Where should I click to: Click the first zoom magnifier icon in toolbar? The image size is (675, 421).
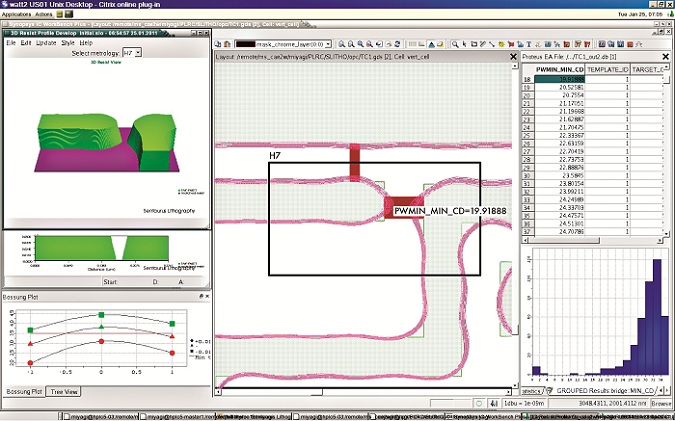344,44
